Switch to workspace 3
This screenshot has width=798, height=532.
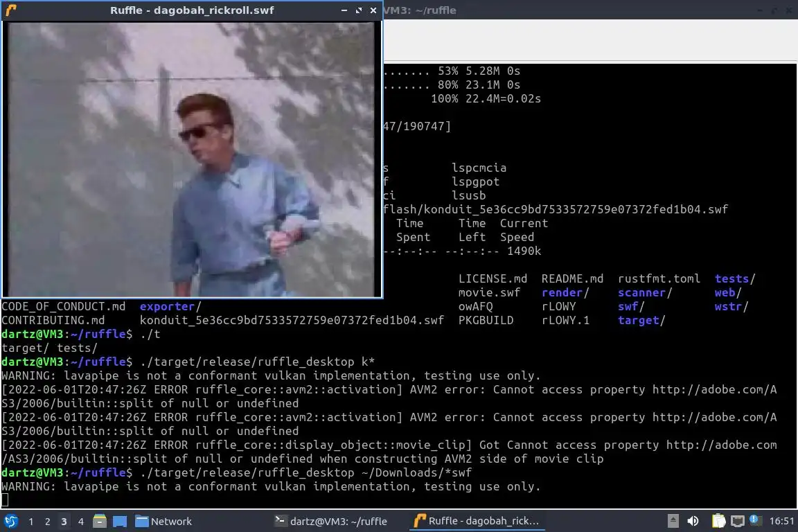coord(64,522)
